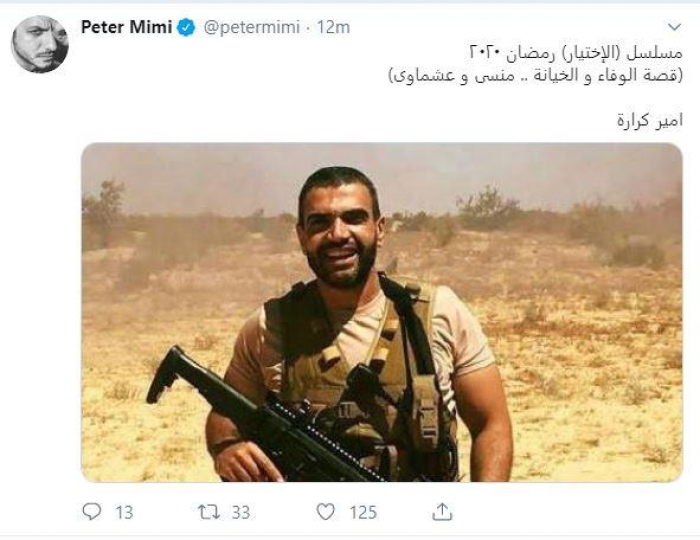This screenshot has height=540, width=700.
Task: Click the blue verified badge
Action: [186, 28]
